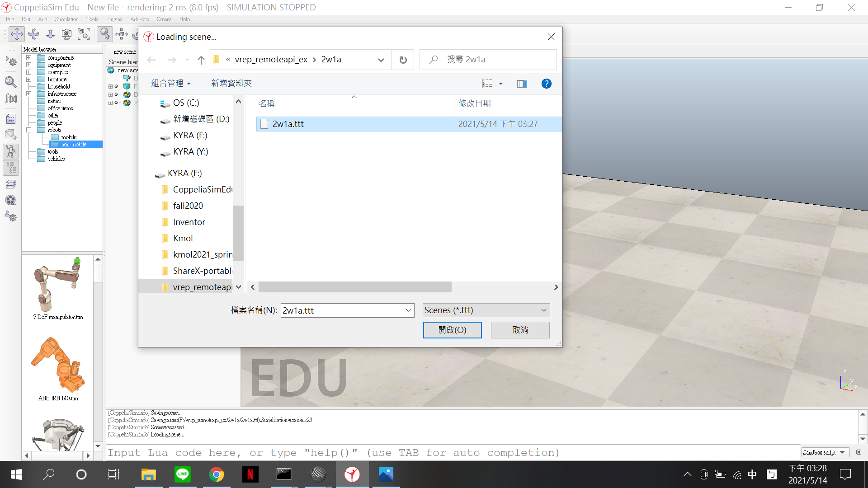Expand the examples folder
Viewport: 868px width, 488px height.
point(28,72)
